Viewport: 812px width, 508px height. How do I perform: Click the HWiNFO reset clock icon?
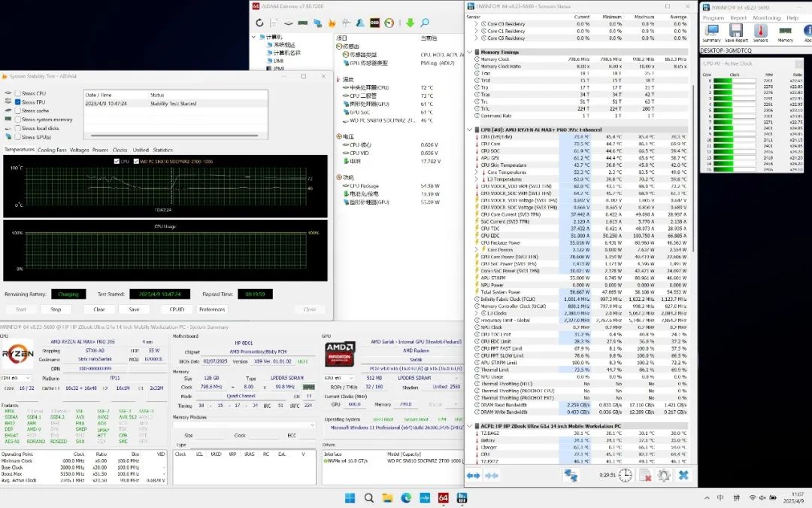point(626,475)
